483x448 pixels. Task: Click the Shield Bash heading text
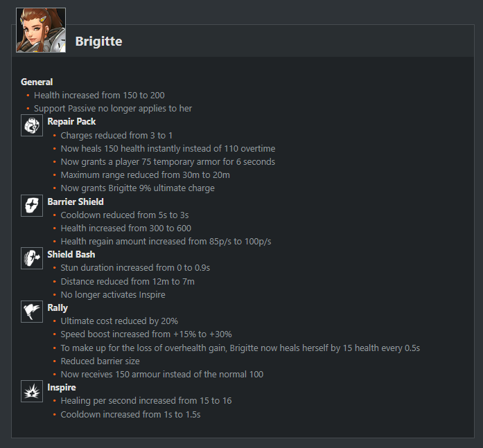click(x=71, y=254)
